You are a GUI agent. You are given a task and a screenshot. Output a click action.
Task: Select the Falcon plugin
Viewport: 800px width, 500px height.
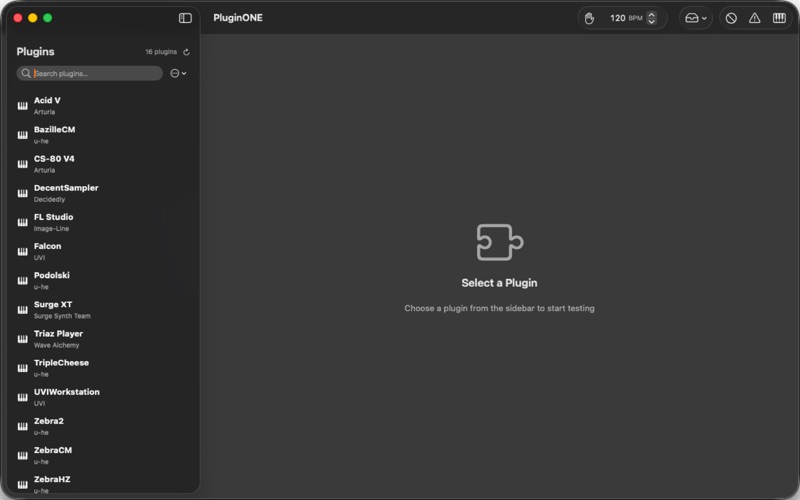(102, 251)
